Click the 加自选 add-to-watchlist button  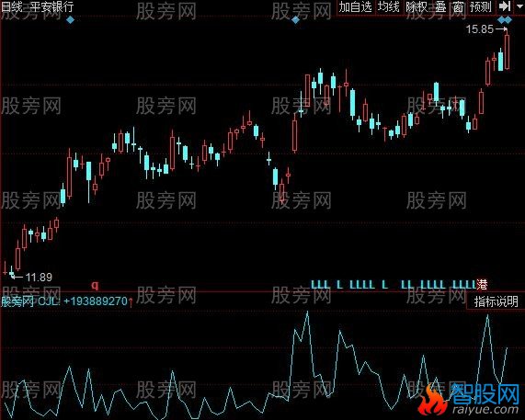coord(355,7)
